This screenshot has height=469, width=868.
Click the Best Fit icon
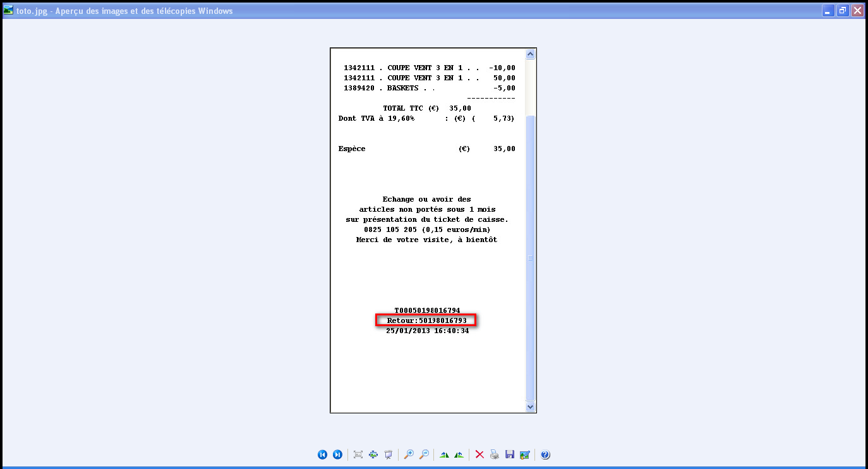pos(358,454)
